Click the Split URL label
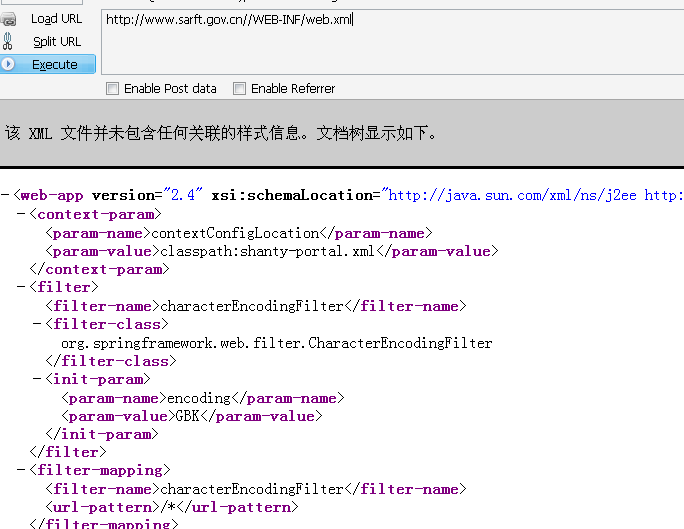684x529 pixels. click(x=57, y=41)
